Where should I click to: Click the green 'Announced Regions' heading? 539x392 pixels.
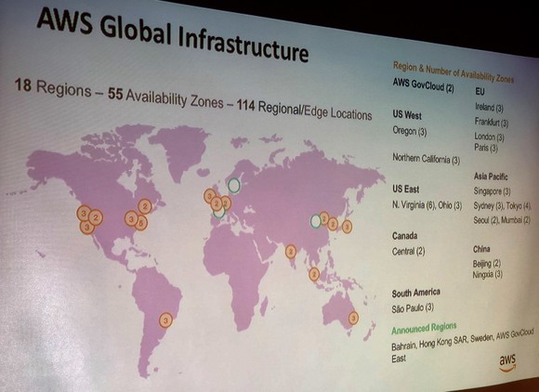[x=424, y=329]
